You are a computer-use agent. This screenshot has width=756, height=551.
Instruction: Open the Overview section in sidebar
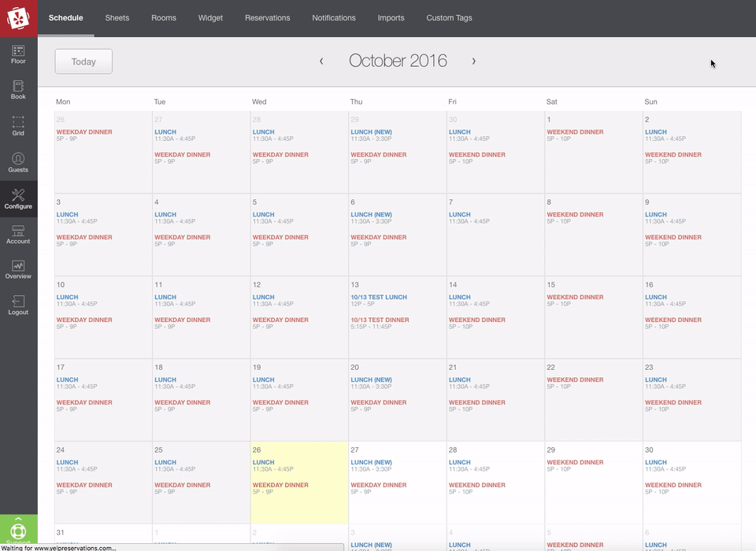coord(18,270)
